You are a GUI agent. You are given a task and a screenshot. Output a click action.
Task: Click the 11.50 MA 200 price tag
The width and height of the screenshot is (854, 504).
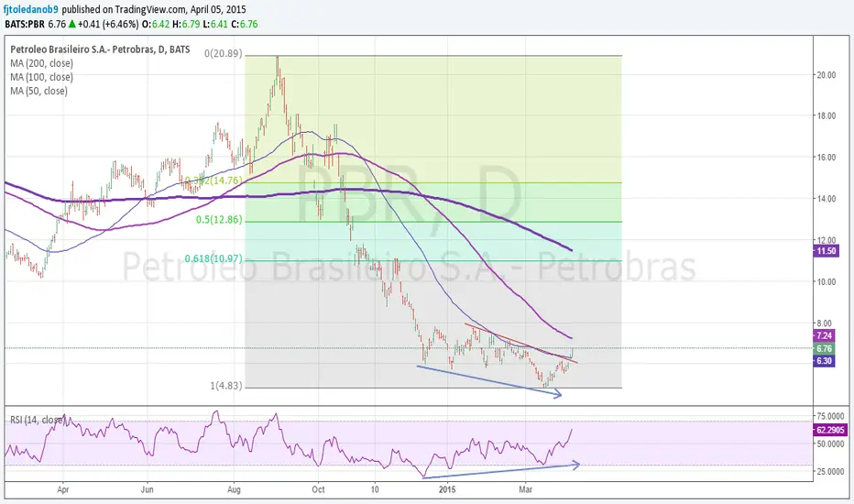pos(826,251)
